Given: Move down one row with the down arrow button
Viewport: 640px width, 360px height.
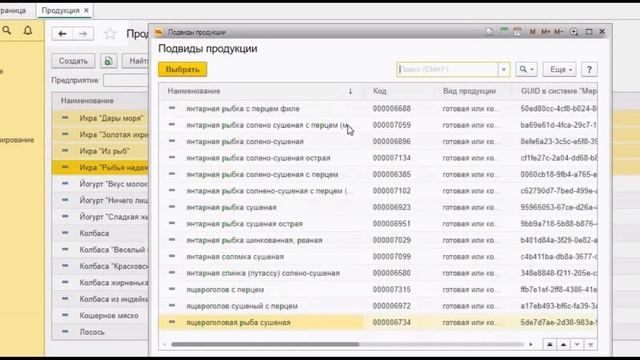Looking at the screenshot, I should (x=577, y=345).
